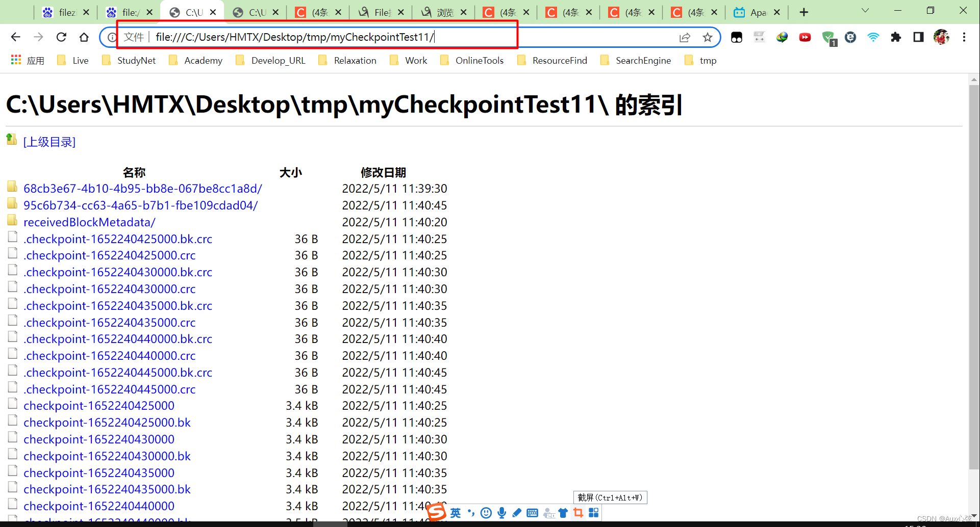This screenshot has width=980, height=527.
Task: Open the Sogou toolbar grid menu
Action: click(594, 513)
